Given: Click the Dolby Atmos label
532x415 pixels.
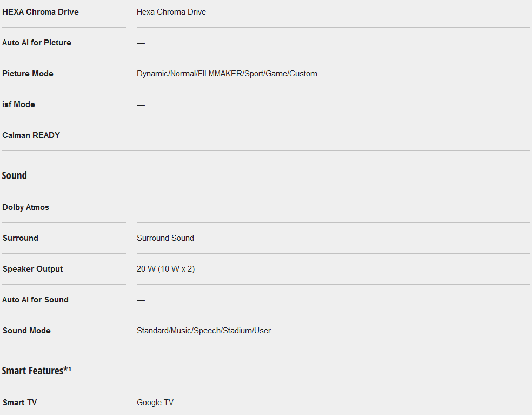Looking at the screenshot, I should click(26, 207).
